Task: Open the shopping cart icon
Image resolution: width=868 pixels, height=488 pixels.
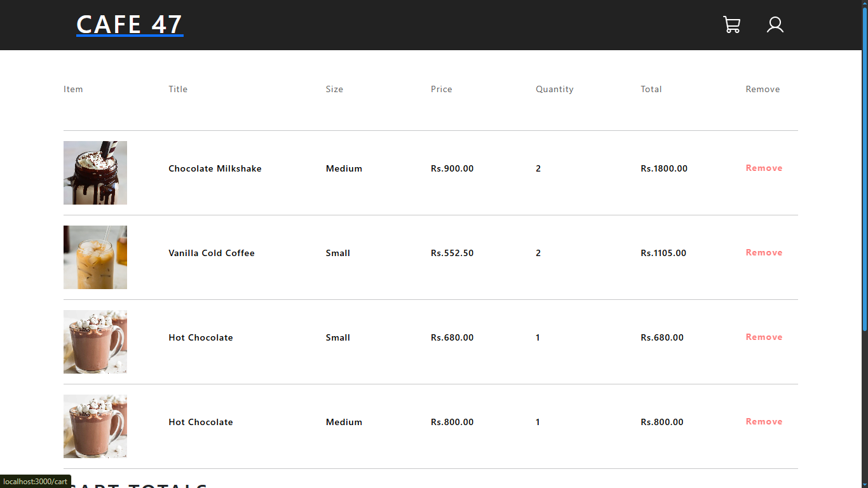Action: 731,25
